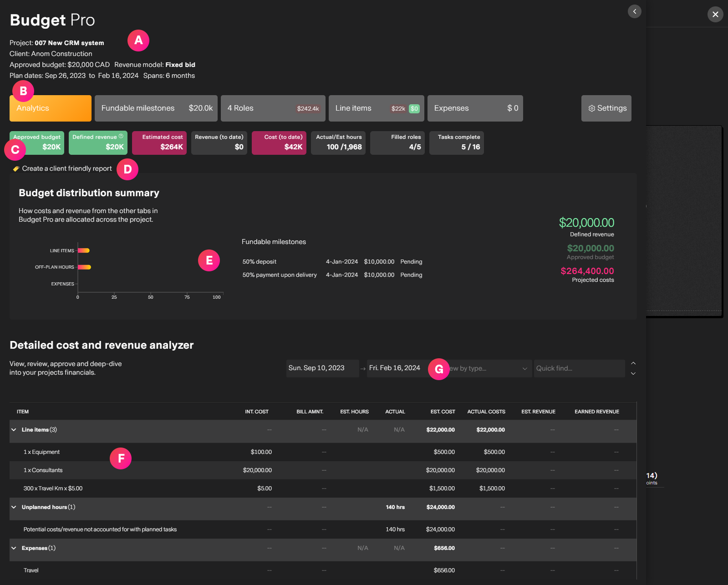Click the tag icon beside client friendly report
Screen dimensions: 728x585
[x=16, y=169]
